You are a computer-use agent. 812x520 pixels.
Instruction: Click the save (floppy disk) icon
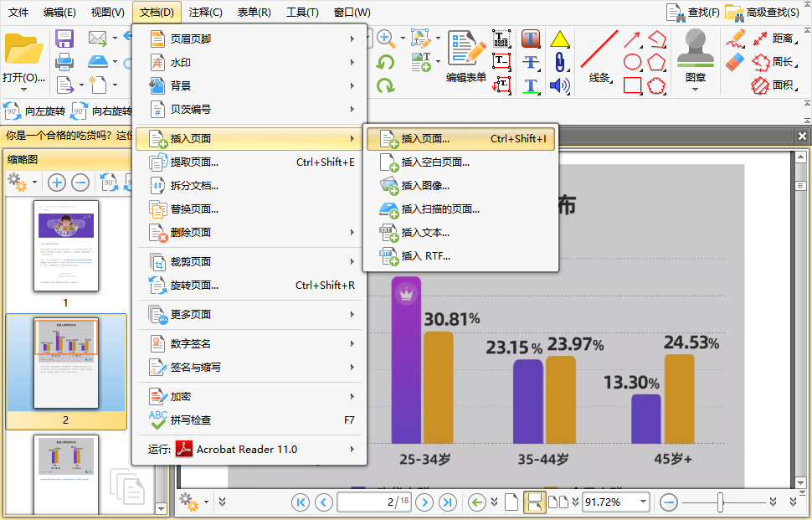click(x=64, y=39)
